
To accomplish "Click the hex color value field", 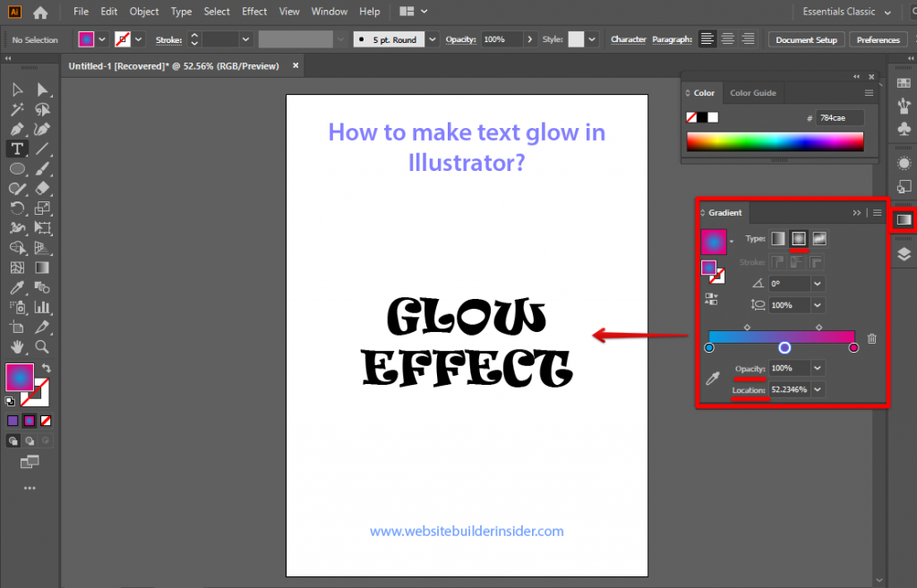I will point(839,117).
